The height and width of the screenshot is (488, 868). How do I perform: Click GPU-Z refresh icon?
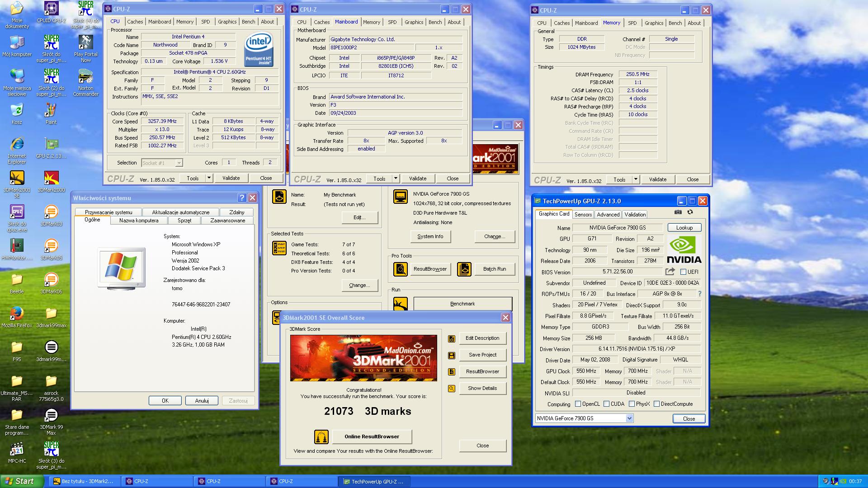click(x=690, y=212)
